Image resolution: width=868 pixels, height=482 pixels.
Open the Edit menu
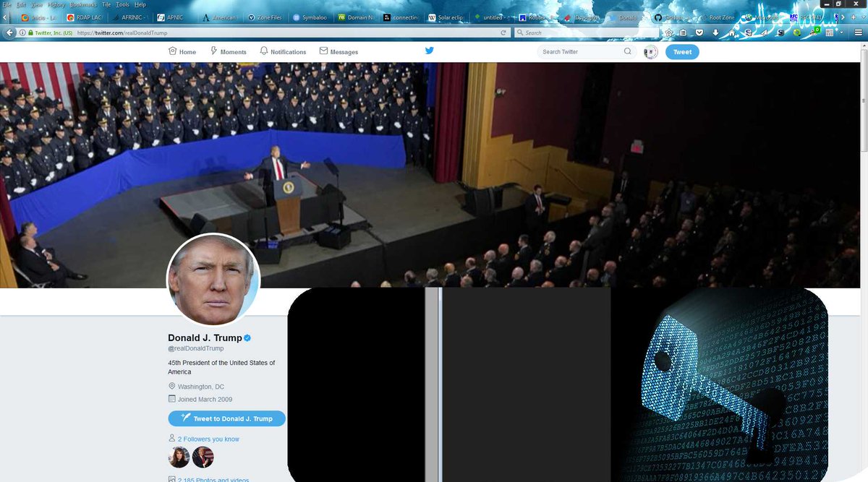pyautogui.click(x=21, y=4)
